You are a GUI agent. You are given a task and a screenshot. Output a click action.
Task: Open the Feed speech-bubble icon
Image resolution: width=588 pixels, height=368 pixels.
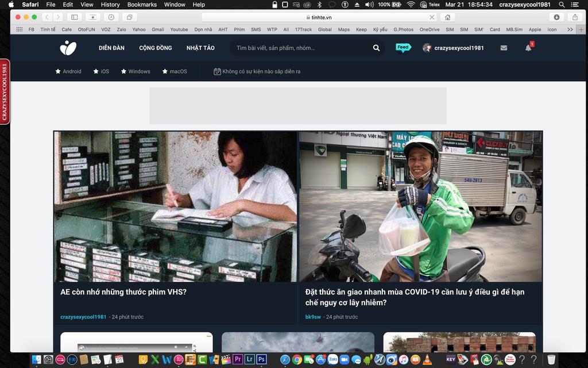(x=403, y=48)
